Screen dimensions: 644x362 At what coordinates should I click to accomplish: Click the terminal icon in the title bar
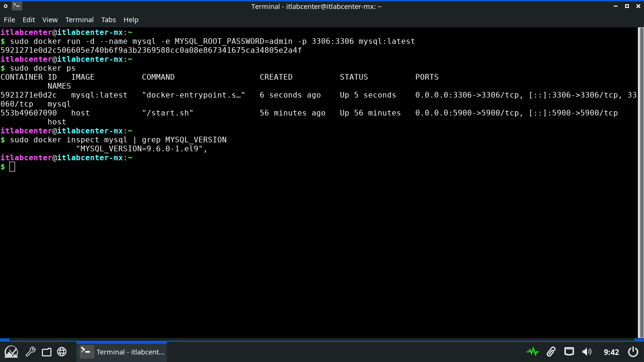(17, 6)
